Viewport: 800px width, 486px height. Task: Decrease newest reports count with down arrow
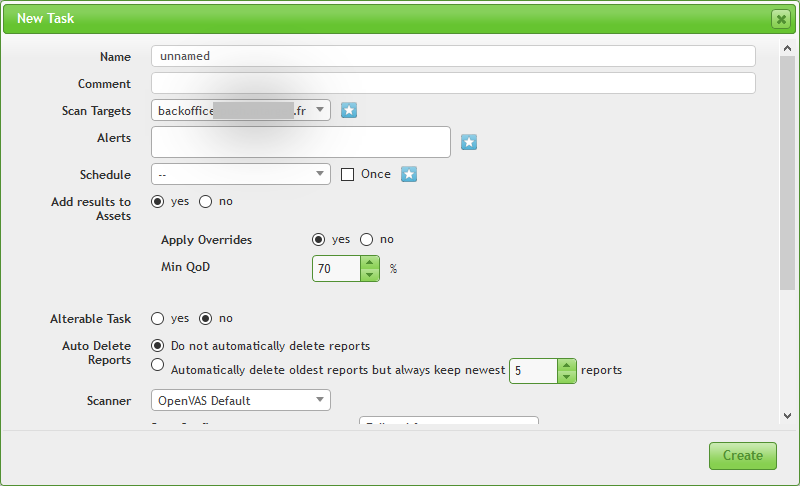coord(567,377)
